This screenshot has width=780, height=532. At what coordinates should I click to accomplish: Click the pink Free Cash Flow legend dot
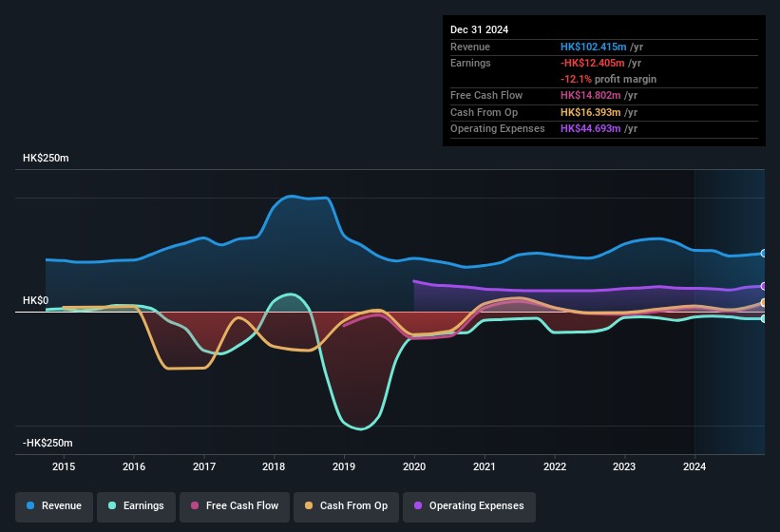tap(195, 505)
